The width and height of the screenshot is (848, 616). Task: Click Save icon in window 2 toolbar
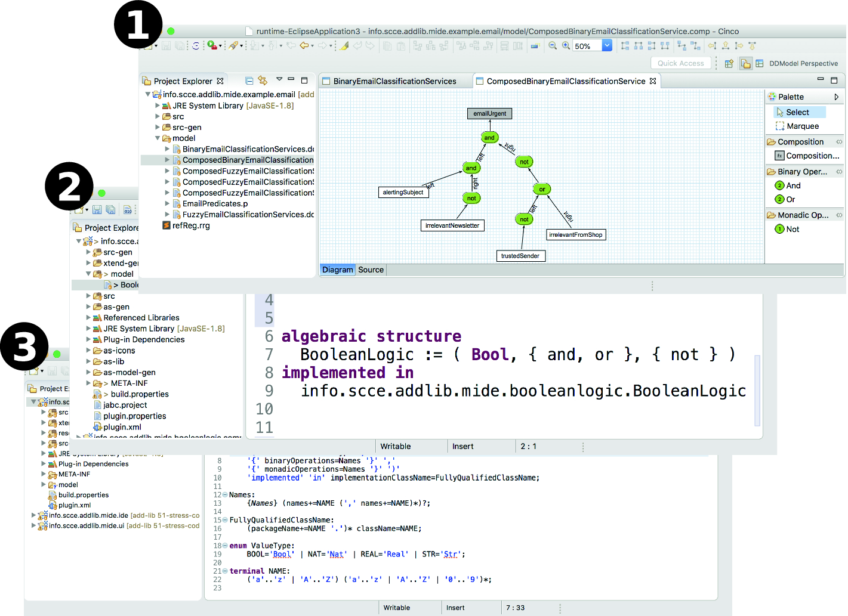point(97,209)
